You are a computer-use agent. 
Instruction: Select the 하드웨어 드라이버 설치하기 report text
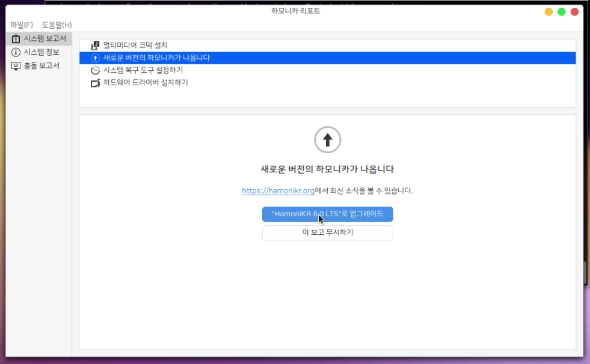(x=146, y=83)
